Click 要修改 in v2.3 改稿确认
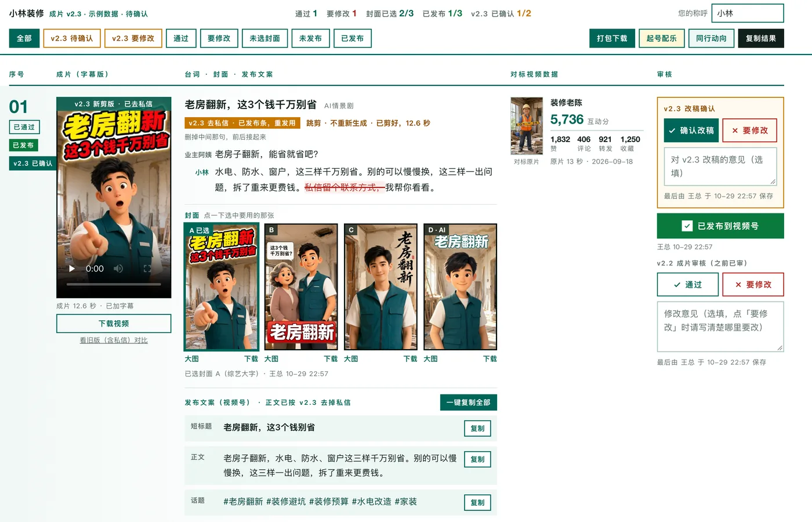Viewport: 812px width, 522px height. [x=749, y=130]
